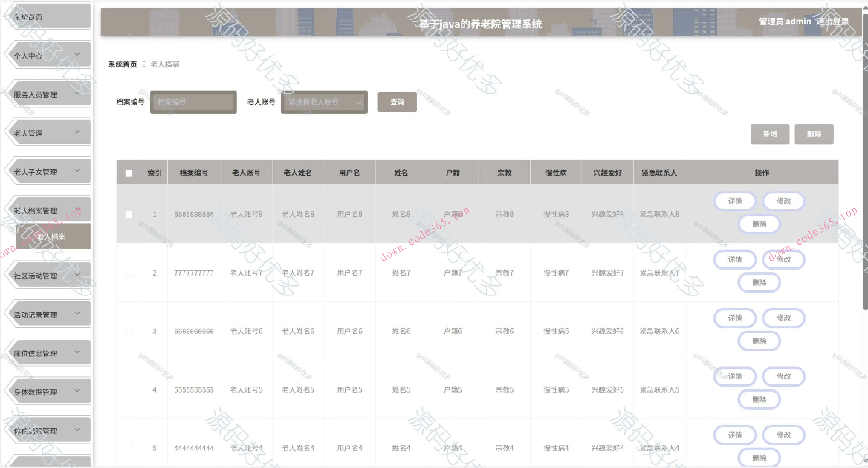The image size is (868, 468).
Task: Open the 老人账号 dropdown selector
Action: pos(324,102)
